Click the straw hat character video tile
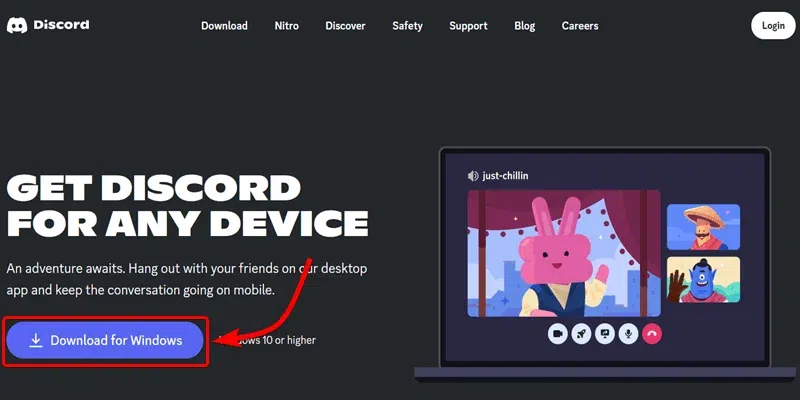This screenshot has height=400, width=800. pos(703,227)
